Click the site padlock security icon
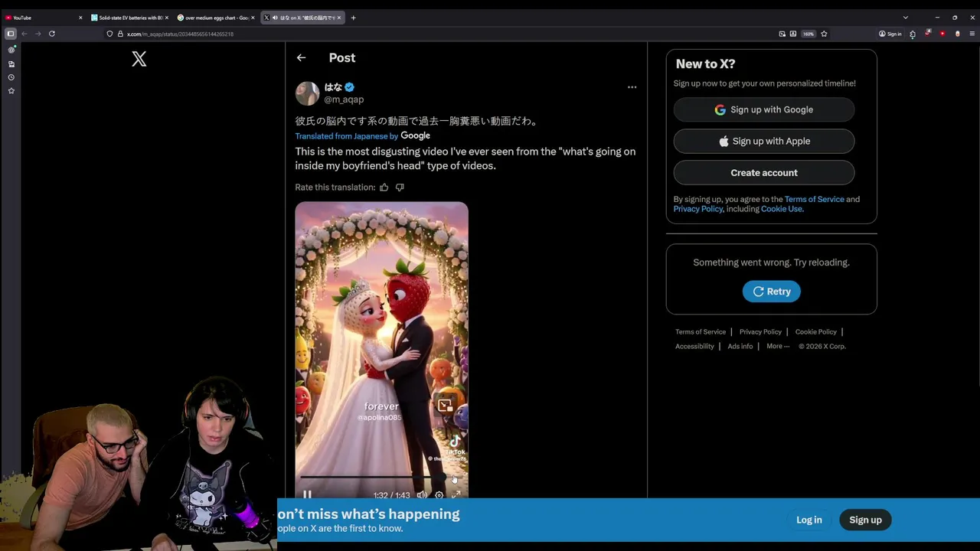 pyautogui.click(x=120, y=34)
